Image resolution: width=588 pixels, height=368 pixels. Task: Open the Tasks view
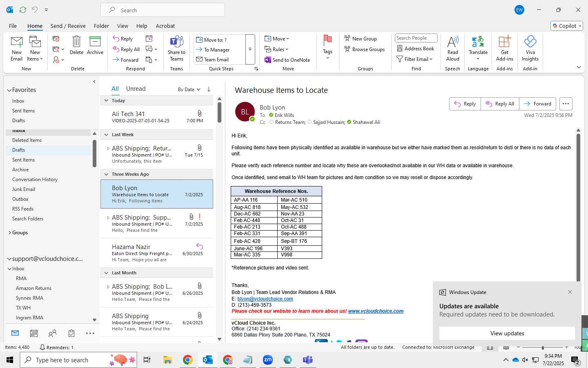pos(71,333)
